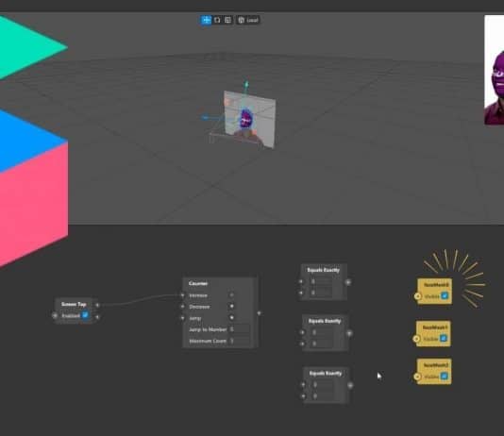Grab the green vertical axis arrow of gizmo
The image size is (504, 436).
246,85
